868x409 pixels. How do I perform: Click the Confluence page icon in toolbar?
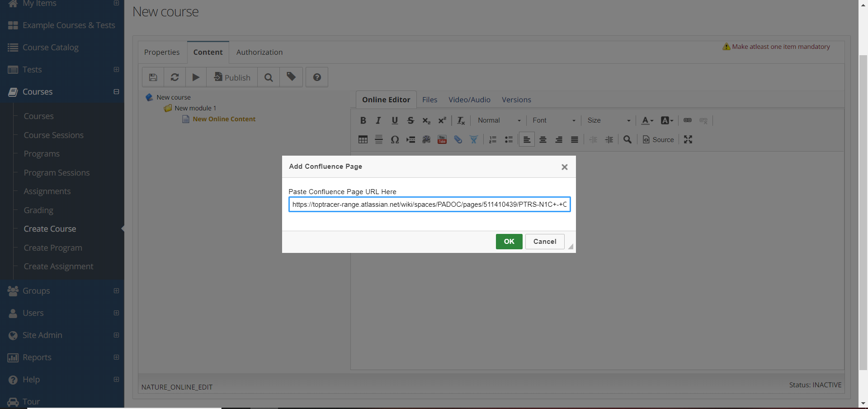[x=474, y=139]
